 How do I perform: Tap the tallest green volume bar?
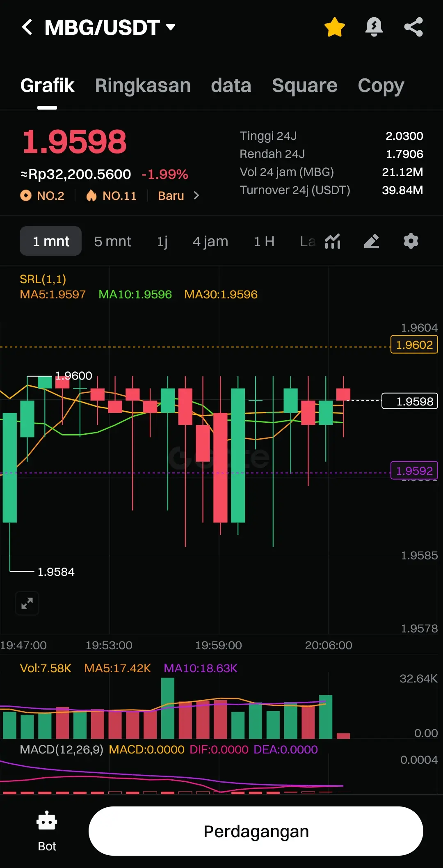[168, 708]
